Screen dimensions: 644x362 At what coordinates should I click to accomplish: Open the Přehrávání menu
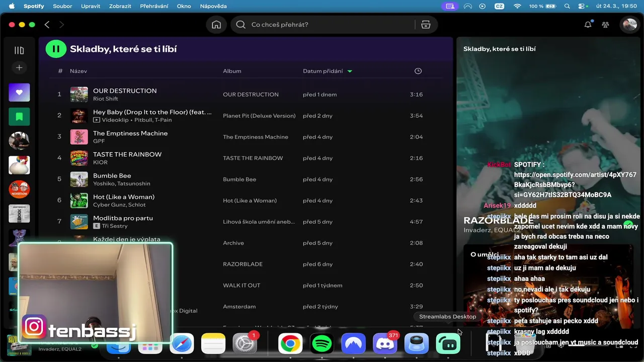pos(154,6)
